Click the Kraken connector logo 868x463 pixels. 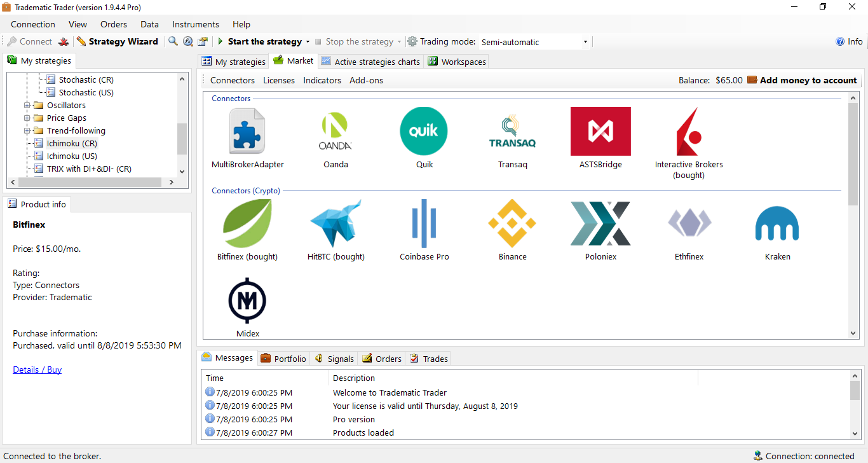777,223
